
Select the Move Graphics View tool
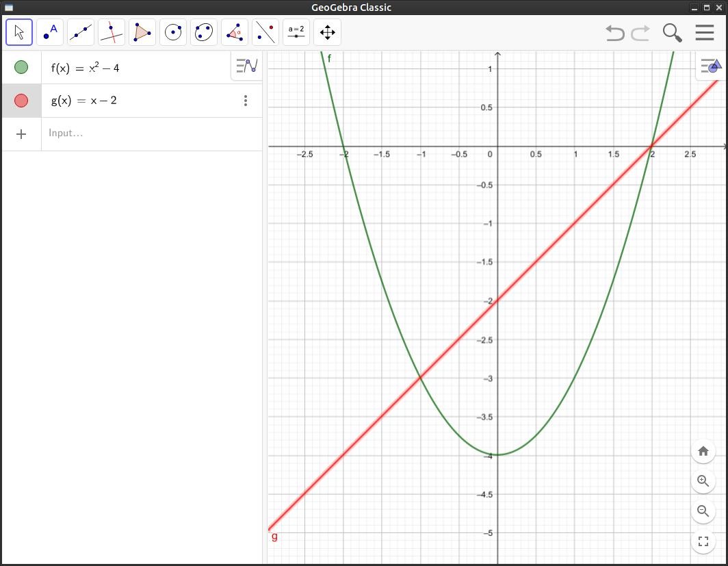click(x=327, y=32)
